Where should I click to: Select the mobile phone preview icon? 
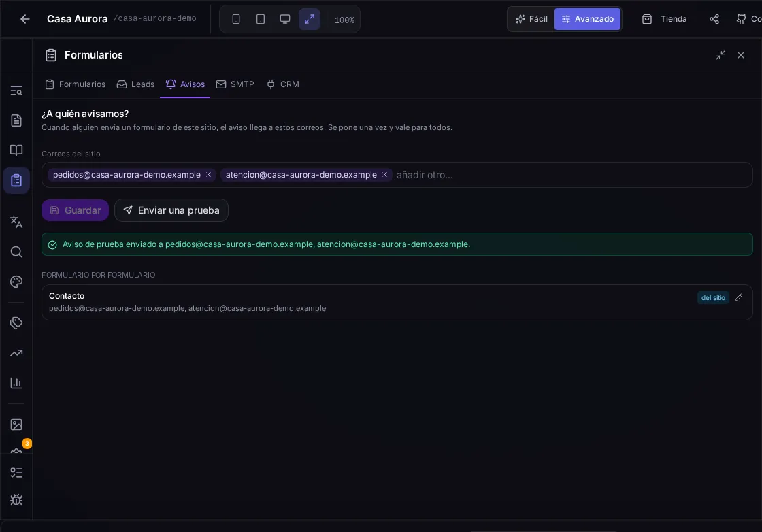[x=236, y=19]
